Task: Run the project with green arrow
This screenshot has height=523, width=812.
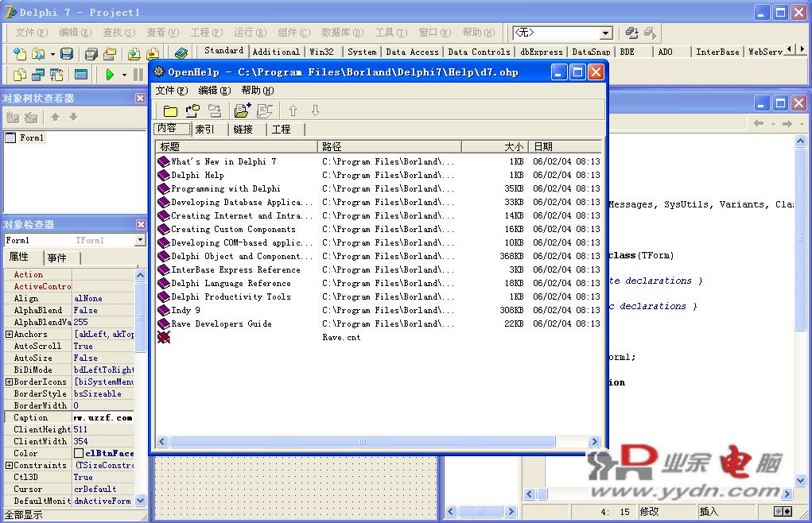Action: [109, 75]
